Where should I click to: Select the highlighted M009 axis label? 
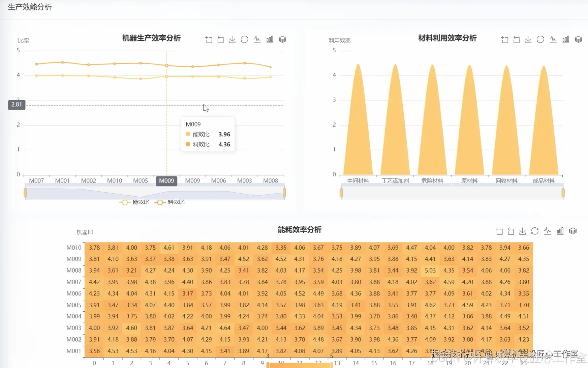click(x=166, y=181)
